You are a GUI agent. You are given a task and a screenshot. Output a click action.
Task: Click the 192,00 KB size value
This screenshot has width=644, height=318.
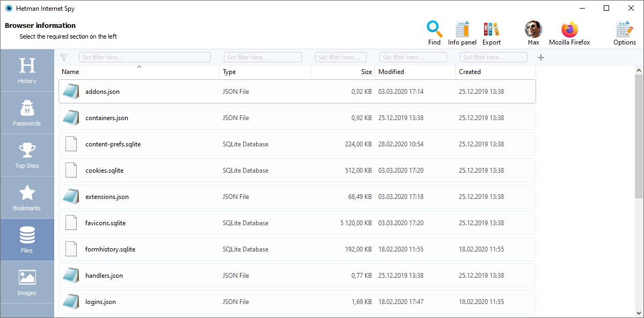click(x=358, y=249)
